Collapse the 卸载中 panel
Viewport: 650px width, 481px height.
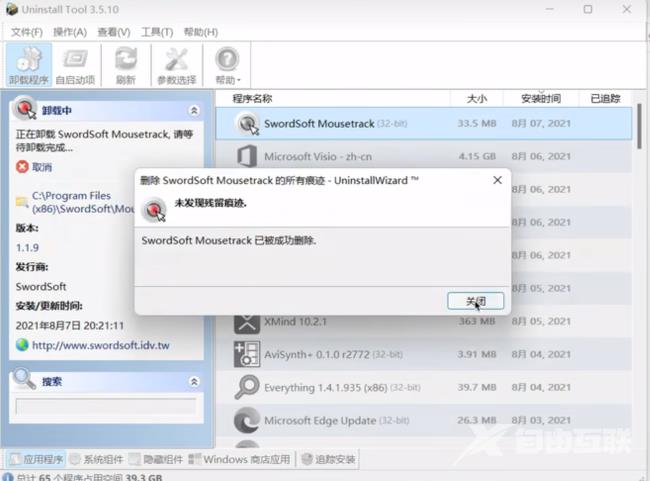[194, 110]
